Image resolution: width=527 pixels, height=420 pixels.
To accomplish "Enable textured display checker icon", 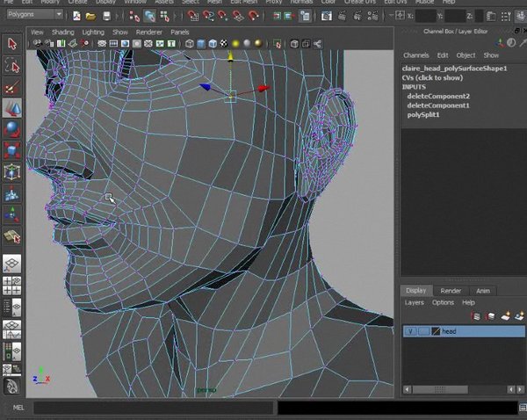I will [224, 44].
